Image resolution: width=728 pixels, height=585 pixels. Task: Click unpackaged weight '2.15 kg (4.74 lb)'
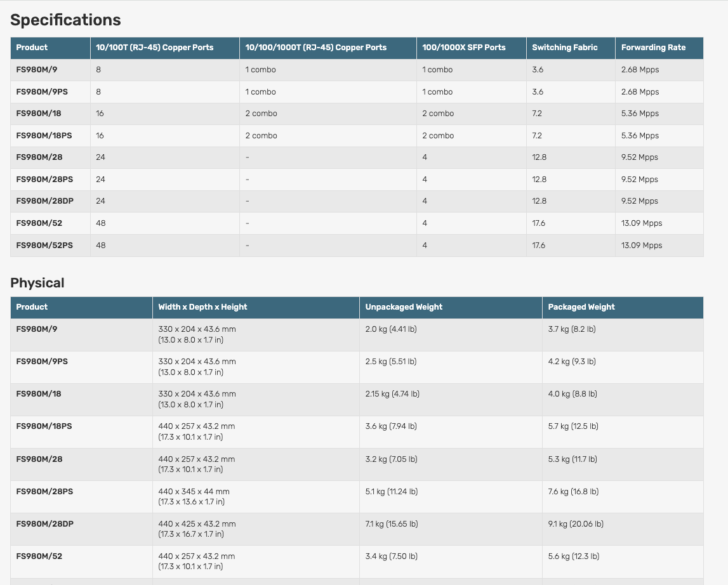click(392, 394)
